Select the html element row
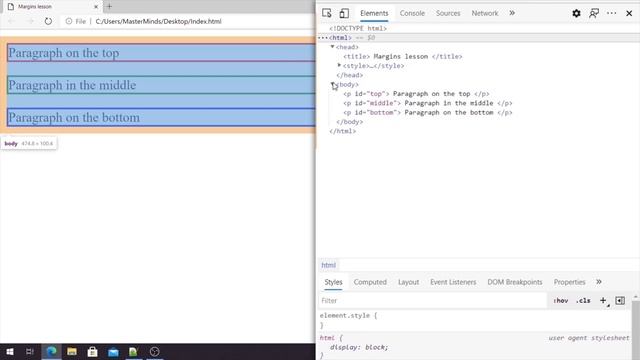This screenshot has height=360, width=640. click(478, 38)
